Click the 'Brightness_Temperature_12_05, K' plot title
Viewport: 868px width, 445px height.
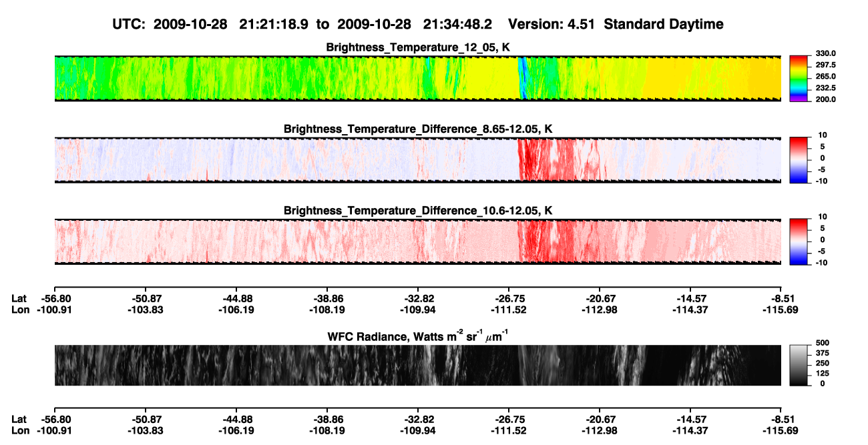click(418, 47)
